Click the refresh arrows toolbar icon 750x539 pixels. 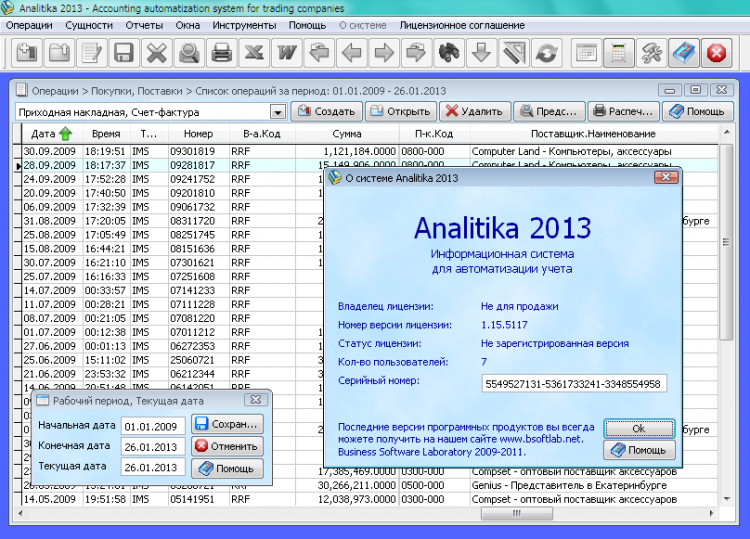[546, 53]
